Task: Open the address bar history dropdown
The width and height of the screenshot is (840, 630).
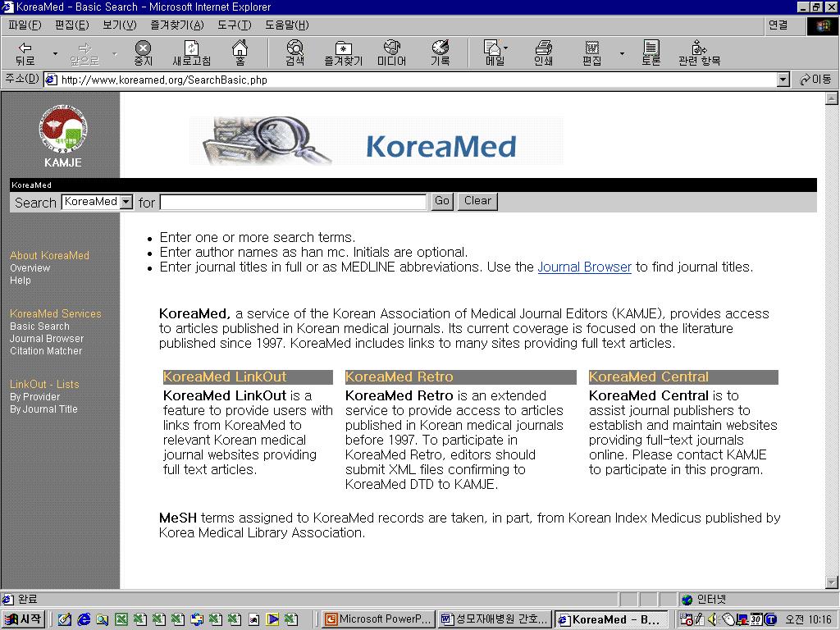Action: (783, 80)
